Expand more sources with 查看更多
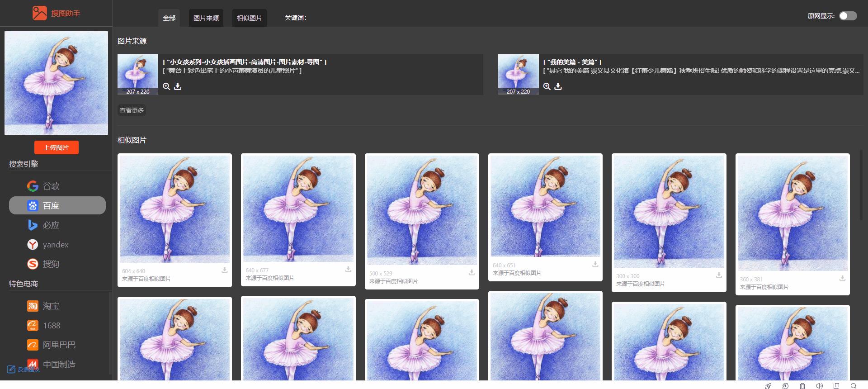 tap(132, 110)
